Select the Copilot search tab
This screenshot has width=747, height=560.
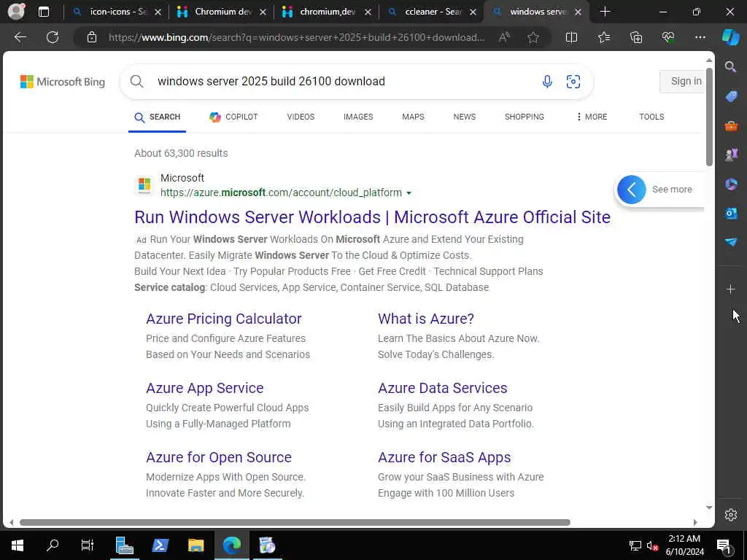click(x=233, y=117)
